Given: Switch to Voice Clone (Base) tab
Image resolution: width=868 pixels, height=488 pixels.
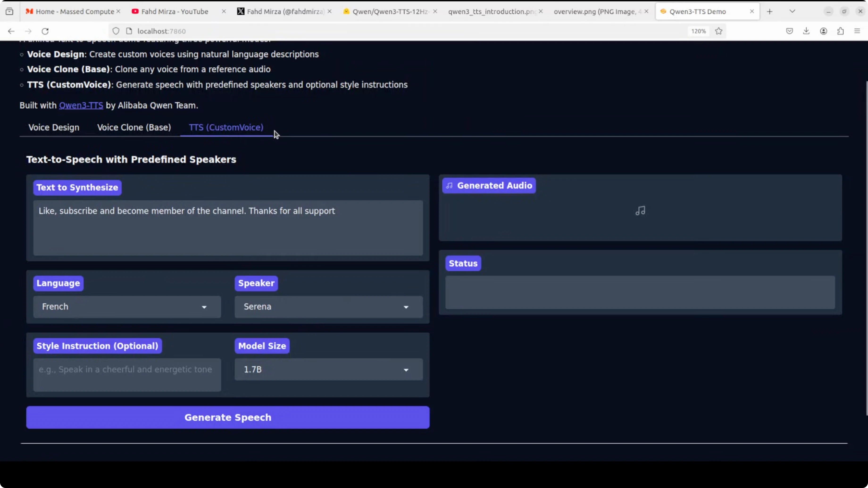Looking at the screenshot, I should (134, 127).
